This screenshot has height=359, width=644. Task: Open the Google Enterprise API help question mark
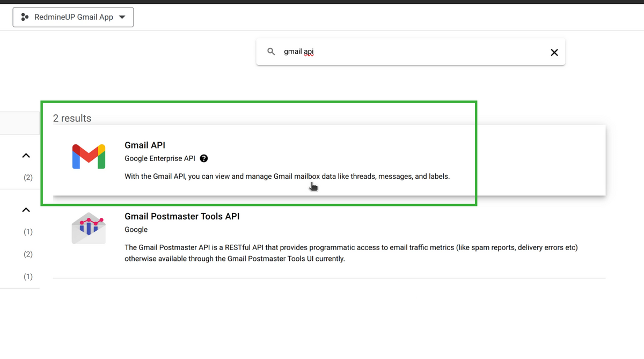[x=203, y=158]
